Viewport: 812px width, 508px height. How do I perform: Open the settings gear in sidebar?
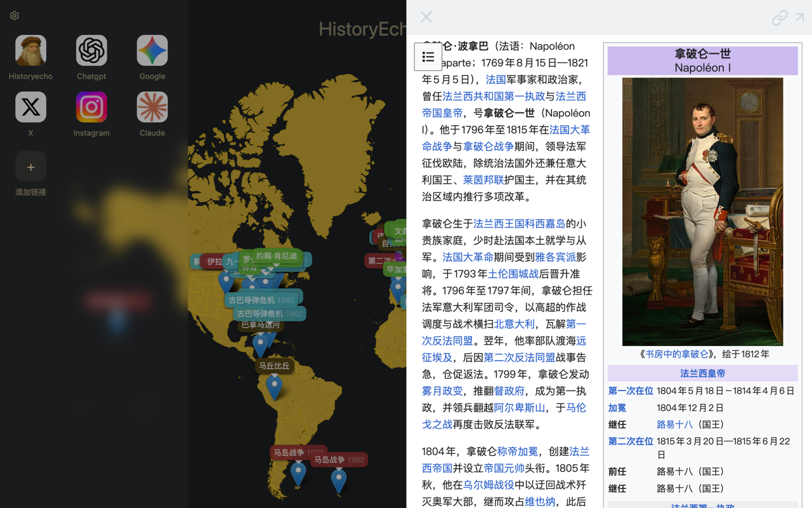coord(15,15)
